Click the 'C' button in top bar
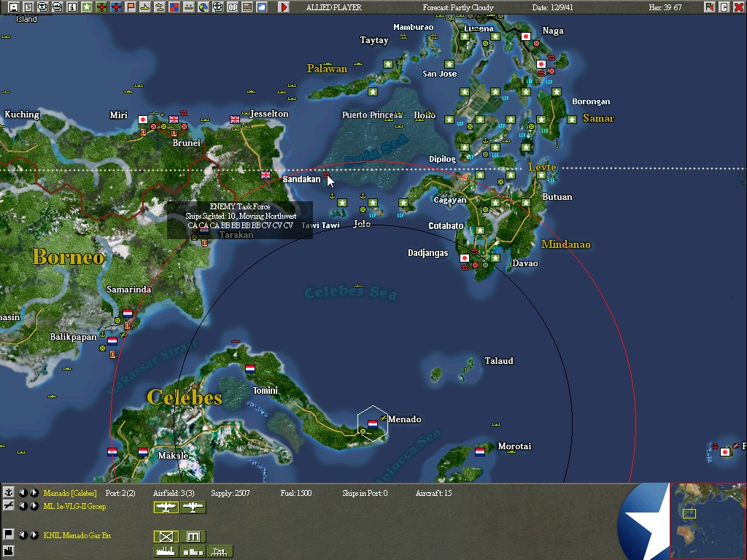747x560 pixels. click(724, 7)
